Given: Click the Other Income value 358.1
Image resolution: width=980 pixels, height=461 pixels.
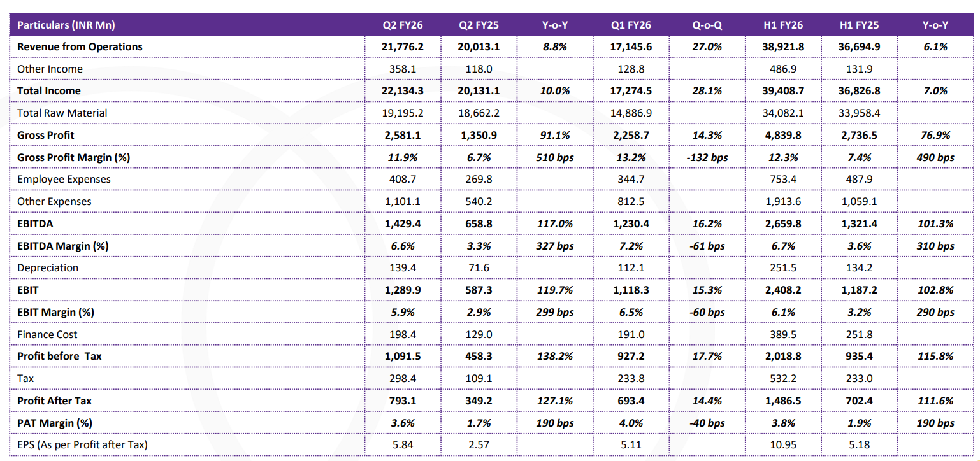Looking at the screenshot, I should 402,69.
